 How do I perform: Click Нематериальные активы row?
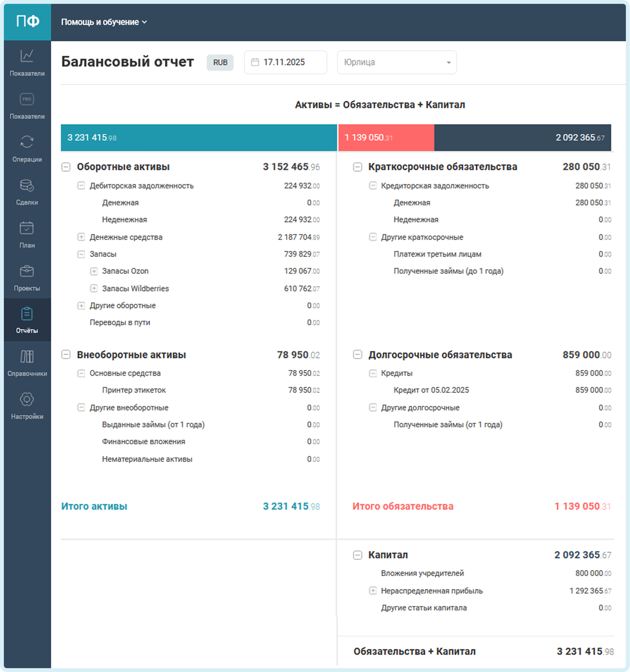point(211,459)
